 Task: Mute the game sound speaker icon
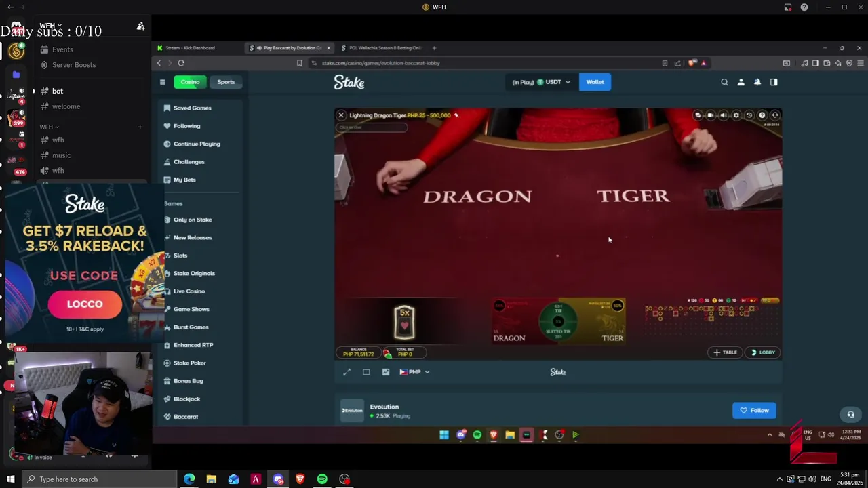[723, 115]
